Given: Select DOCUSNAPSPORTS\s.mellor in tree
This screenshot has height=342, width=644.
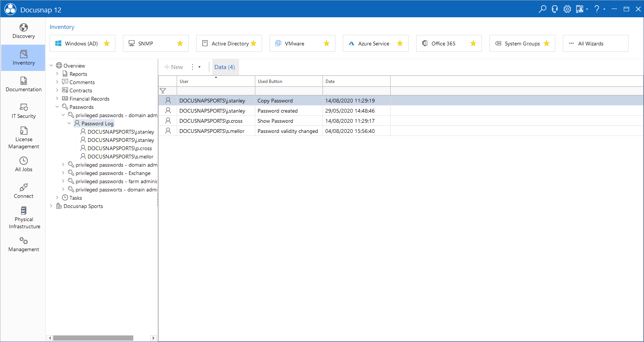Looking at the screenshot, I should pos(117,157).
